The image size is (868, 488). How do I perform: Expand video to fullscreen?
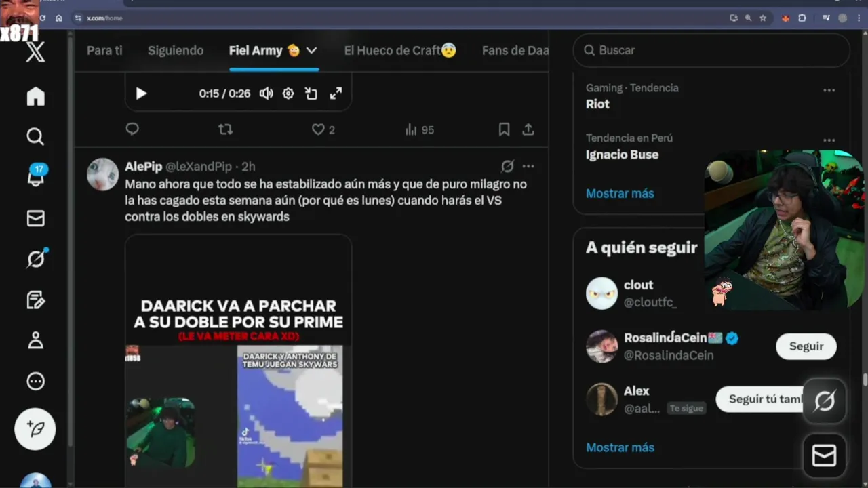336,94
